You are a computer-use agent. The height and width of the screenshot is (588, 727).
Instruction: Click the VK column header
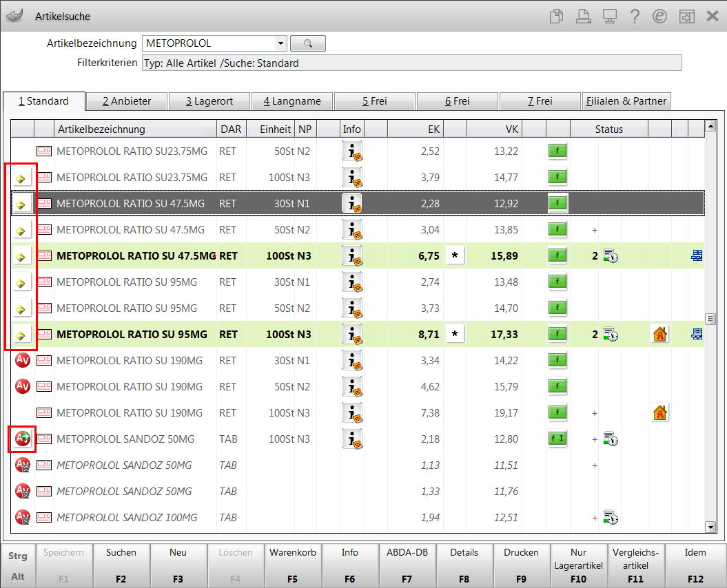[495, 129]
